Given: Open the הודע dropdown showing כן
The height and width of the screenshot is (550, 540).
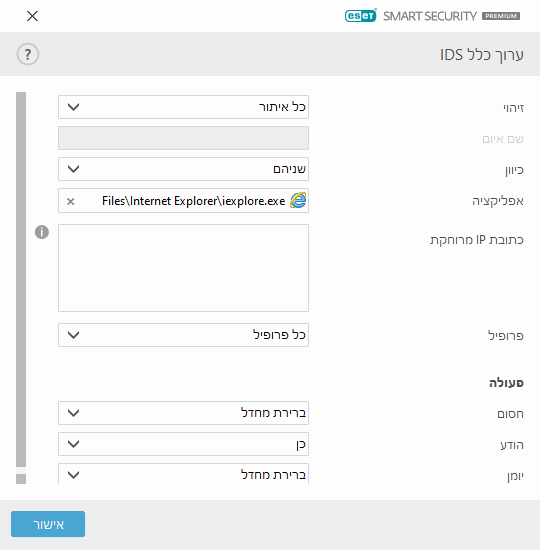Looking at the screenshot, I should [184, 444].
